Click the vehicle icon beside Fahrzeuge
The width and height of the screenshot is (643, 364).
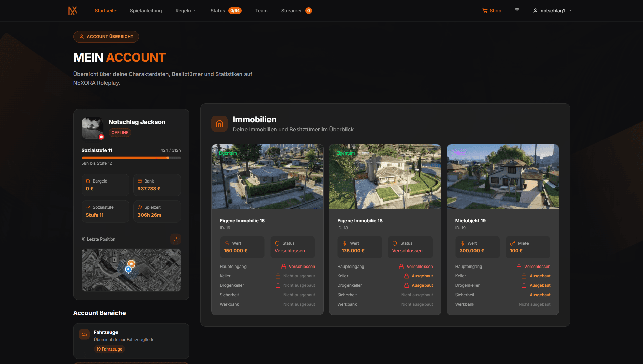click(x=84, y=334)
